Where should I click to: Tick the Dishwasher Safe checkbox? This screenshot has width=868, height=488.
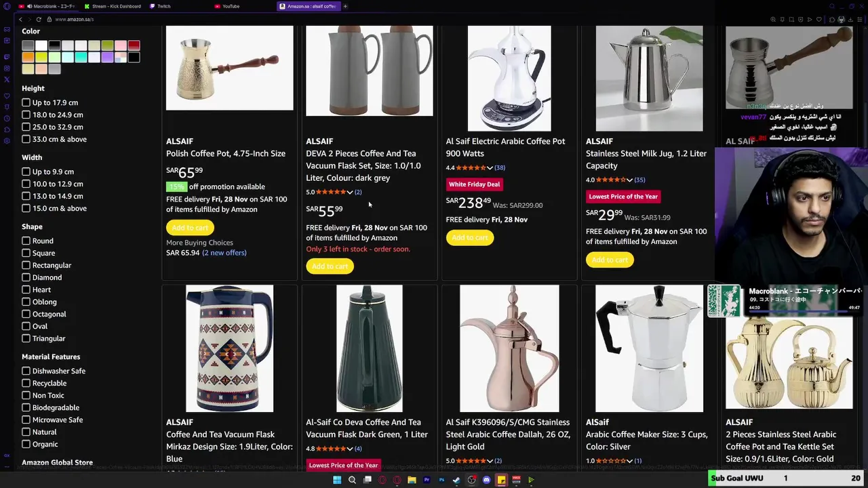[x=26, y=371]
